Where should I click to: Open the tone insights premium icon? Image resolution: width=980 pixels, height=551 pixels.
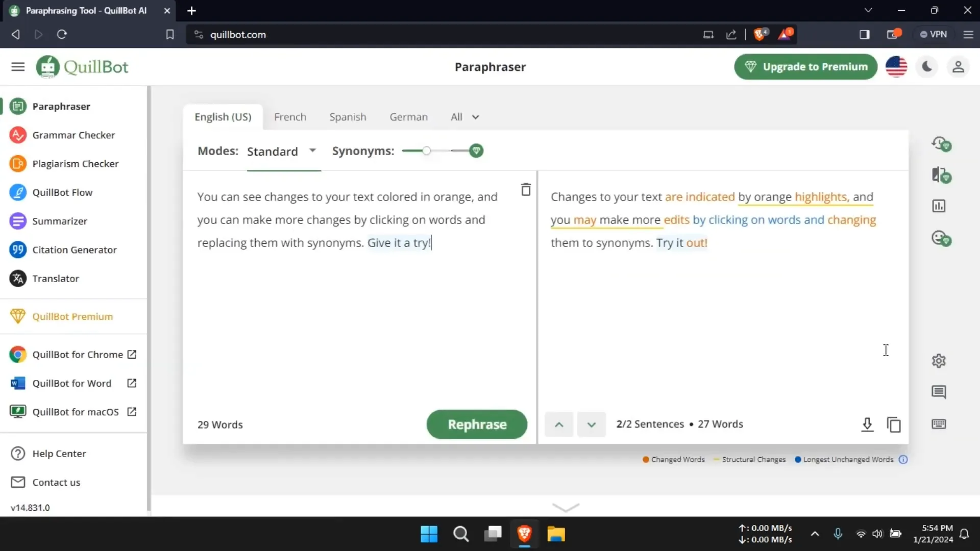(x=941, y=238)
